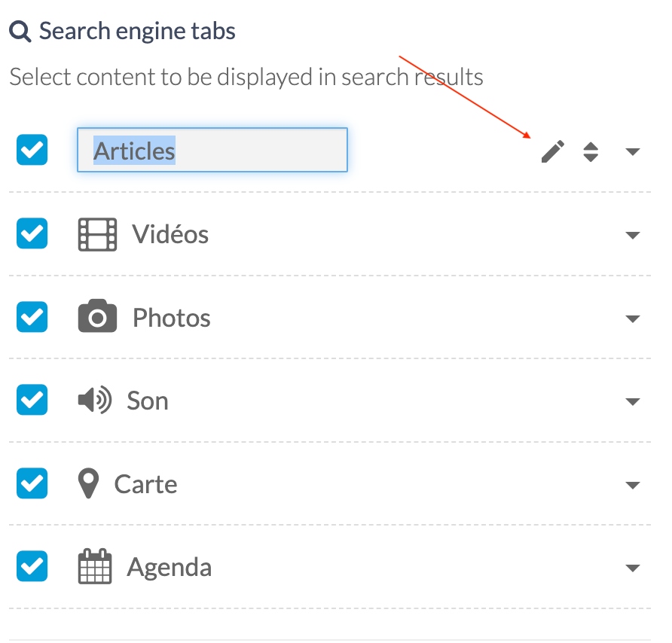Disable the Son tab checkbox
672x643 pixels.
32,400
